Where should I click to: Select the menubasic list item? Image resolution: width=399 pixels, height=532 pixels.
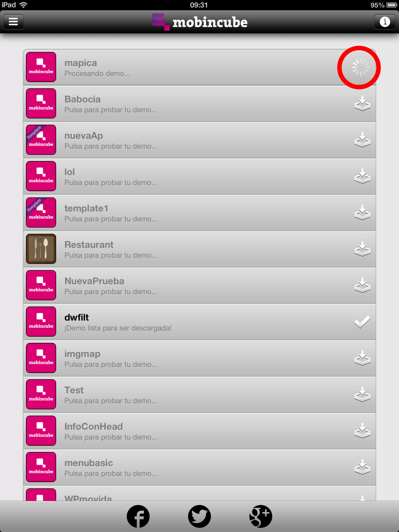pos(199,468)
